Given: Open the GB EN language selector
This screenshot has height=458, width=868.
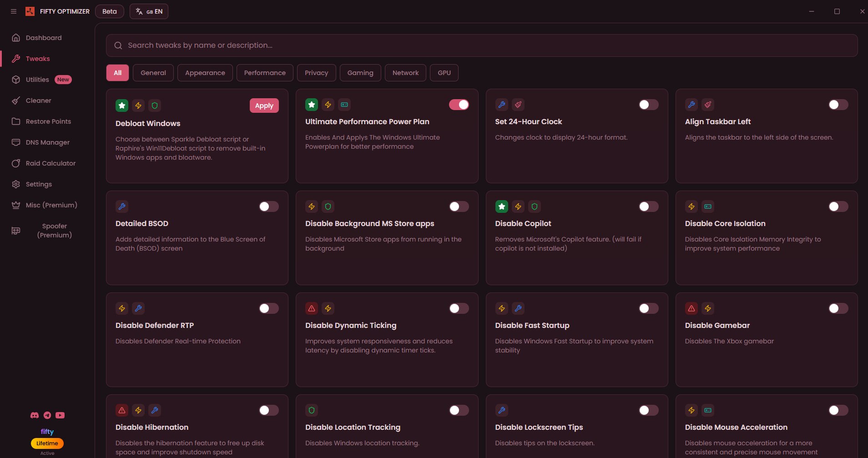Looking at the screenshot, I should (149, 11).
